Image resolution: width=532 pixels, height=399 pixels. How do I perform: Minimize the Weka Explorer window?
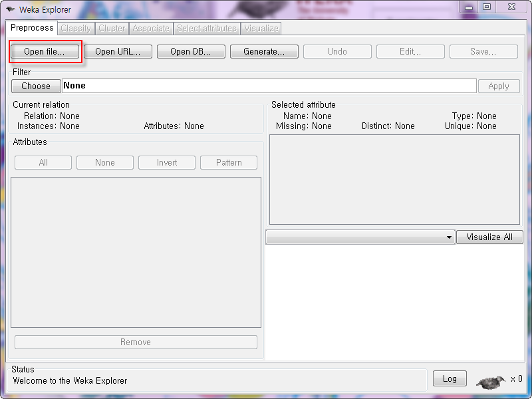pyautogui.click(x=469, y=7)
